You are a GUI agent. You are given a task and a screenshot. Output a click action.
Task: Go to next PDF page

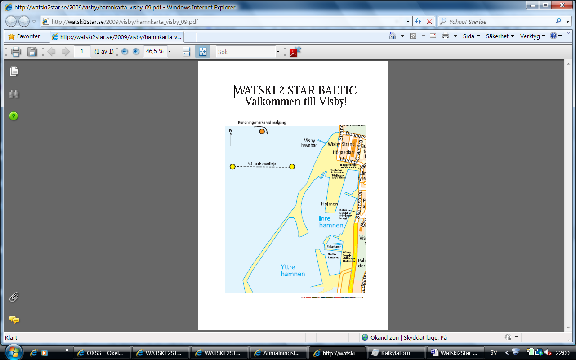(65, 52)
